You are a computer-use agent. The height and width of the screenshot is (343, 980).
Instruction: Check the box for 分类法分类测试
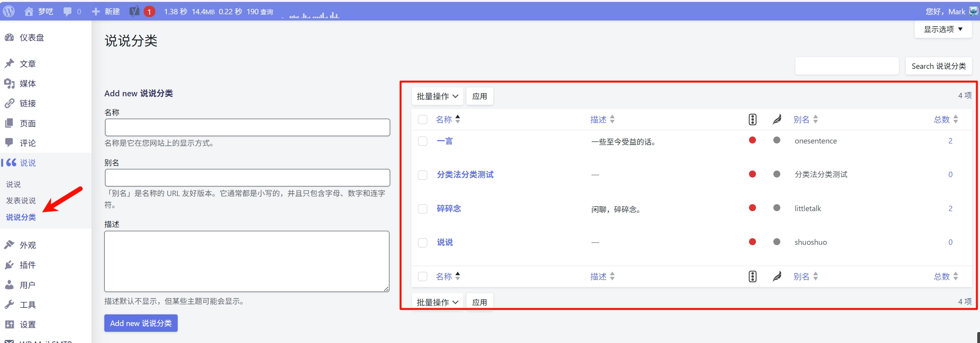click(423, 175)
